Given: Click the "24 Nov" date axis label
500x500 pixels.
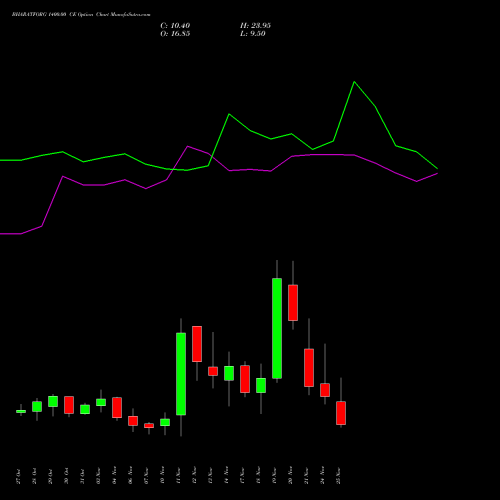Looking at the screenshot, I should pyautogui.click(x=322, y=476).
